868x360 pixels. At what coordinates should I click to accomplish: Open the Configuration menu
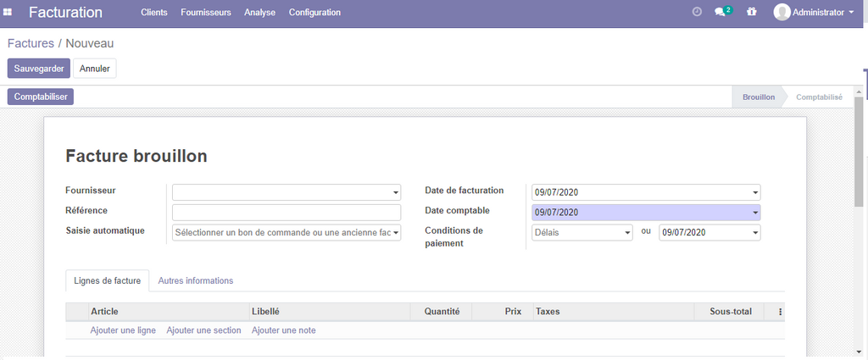point(314,13)
